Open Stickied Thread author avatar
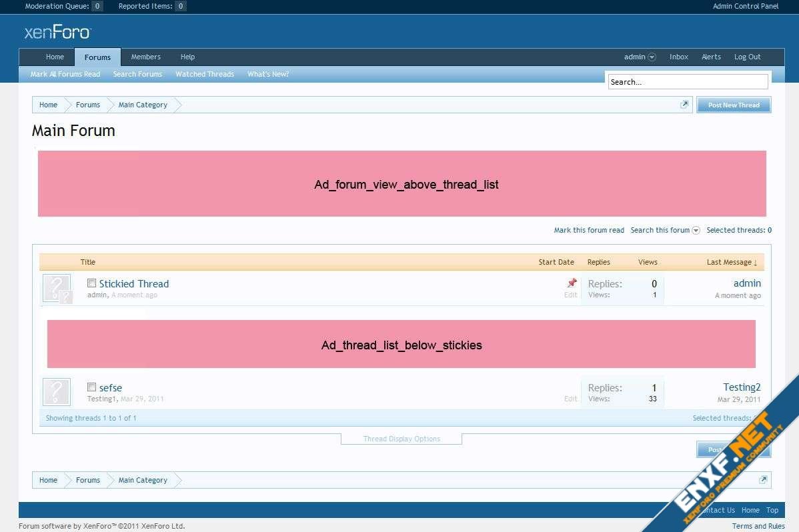The width and height of the screenshot is (799, 532). pyautogui.click(x=57, y=289)
